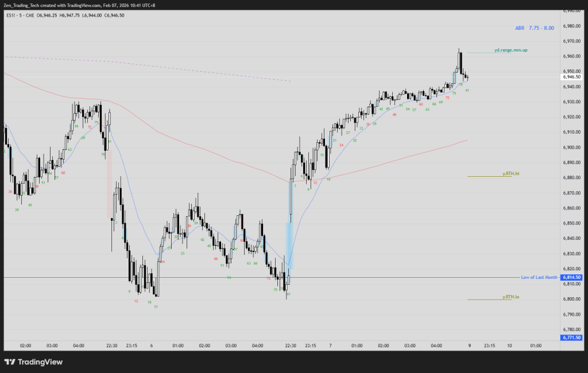Click the Low of Last Month label
588x373 pixels.
539,277
